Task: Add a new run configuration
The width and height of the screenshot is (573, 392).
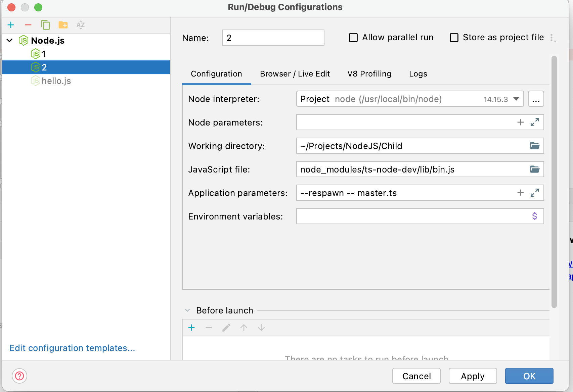Action: (11, 25)
